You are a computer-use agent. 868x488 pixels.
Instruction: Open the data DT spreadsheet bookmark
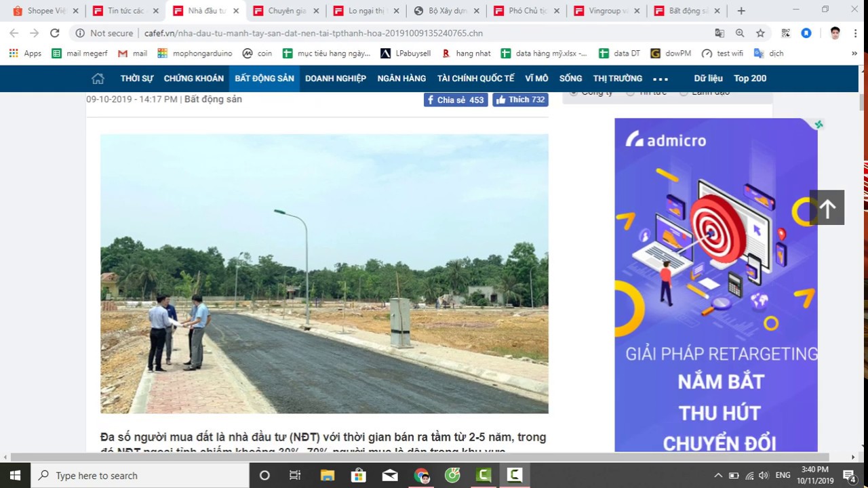coord(619,54)
